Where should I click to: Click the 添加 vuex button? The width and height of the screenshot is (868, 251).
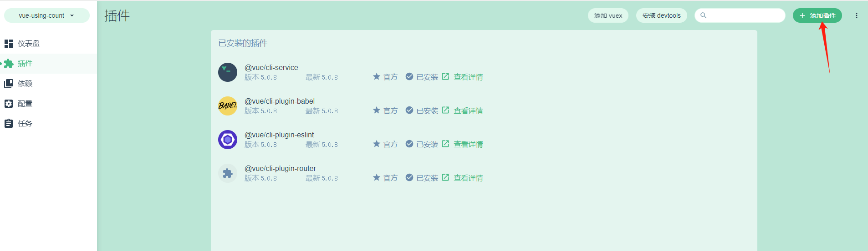608,15
